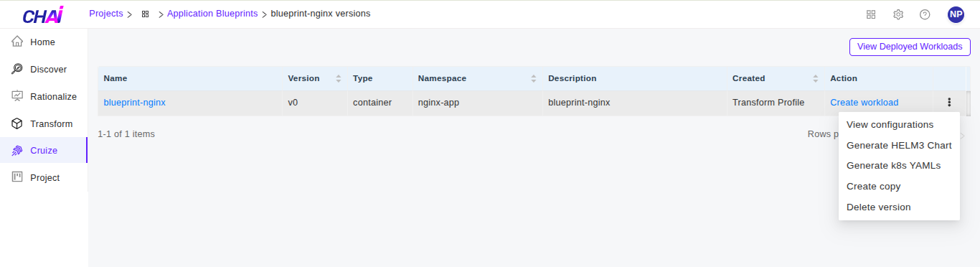Open the Cruize sidebar item
980x267 pixels.
43,151
